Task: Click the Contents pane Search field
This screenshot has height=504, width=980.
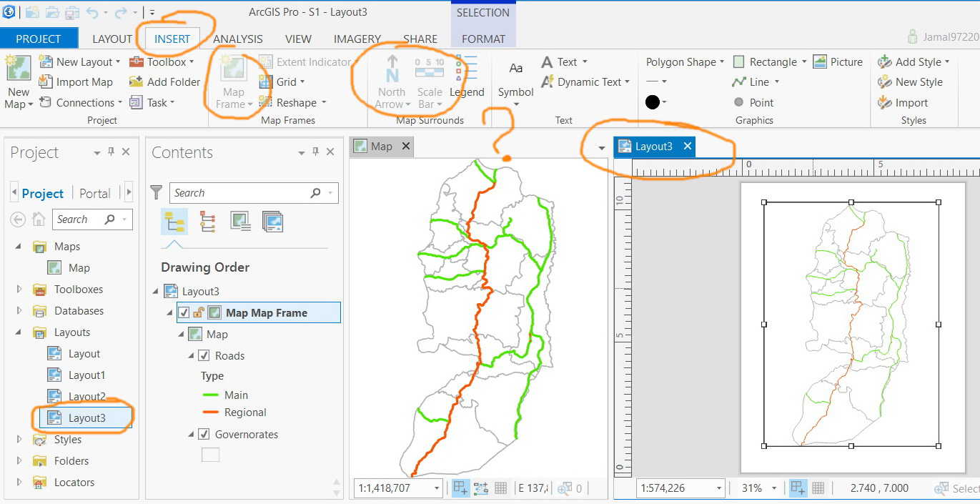Action: click(254, 193)
